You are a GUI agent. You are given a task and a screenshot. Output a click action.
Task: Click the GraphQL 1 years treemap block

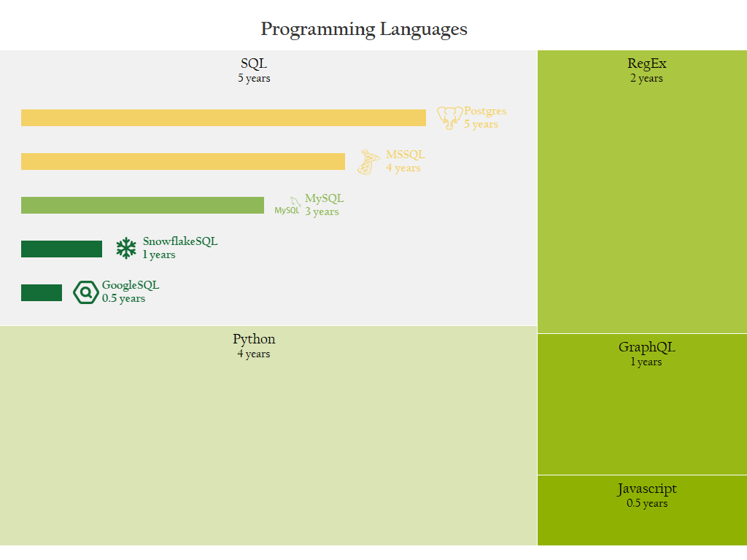click(642, 404)
